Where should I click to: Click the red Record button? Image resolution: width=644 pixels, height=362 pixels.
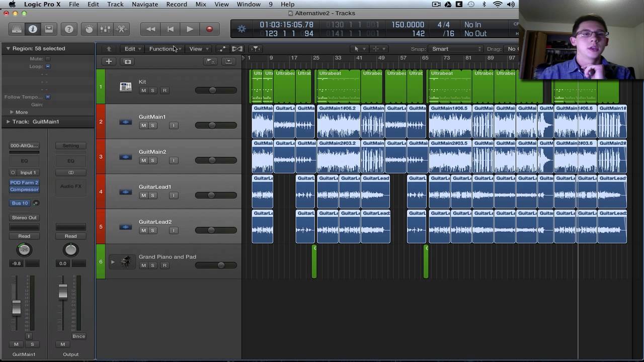tap(209, 29)
